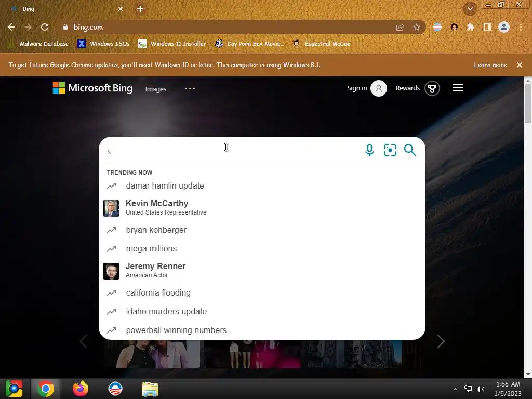The image size is (532, 399).
Task: Open Chrome three-dot menu
Action: 521,27
